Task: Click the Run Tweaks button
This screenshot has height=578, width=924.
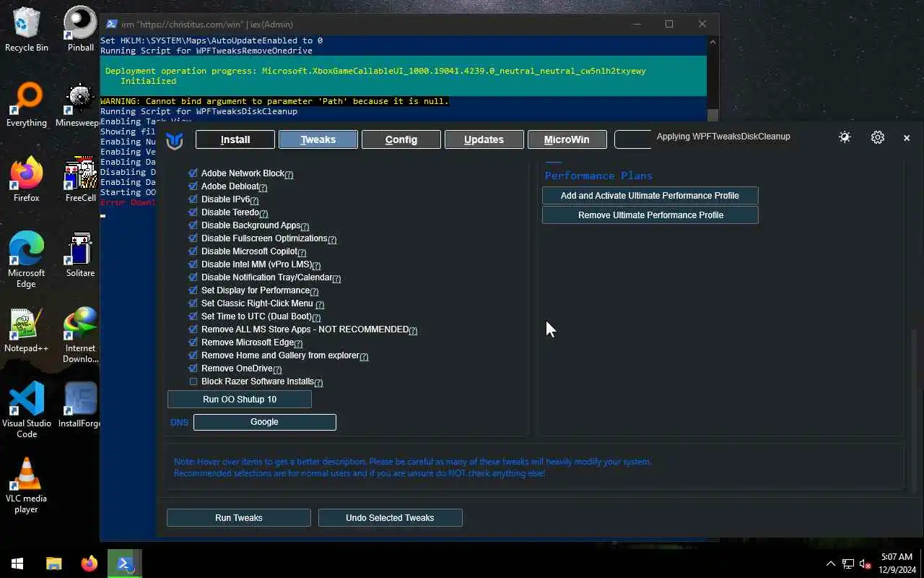Action: pos(239,518)
